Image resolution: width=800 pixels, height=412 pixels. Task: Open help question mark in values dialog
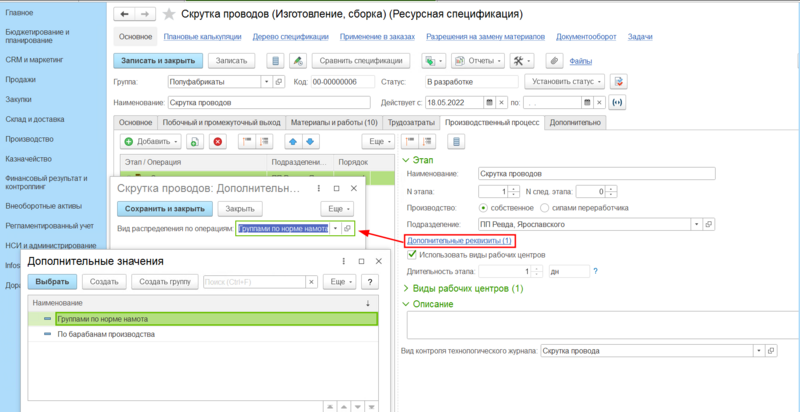pos(369,281)
